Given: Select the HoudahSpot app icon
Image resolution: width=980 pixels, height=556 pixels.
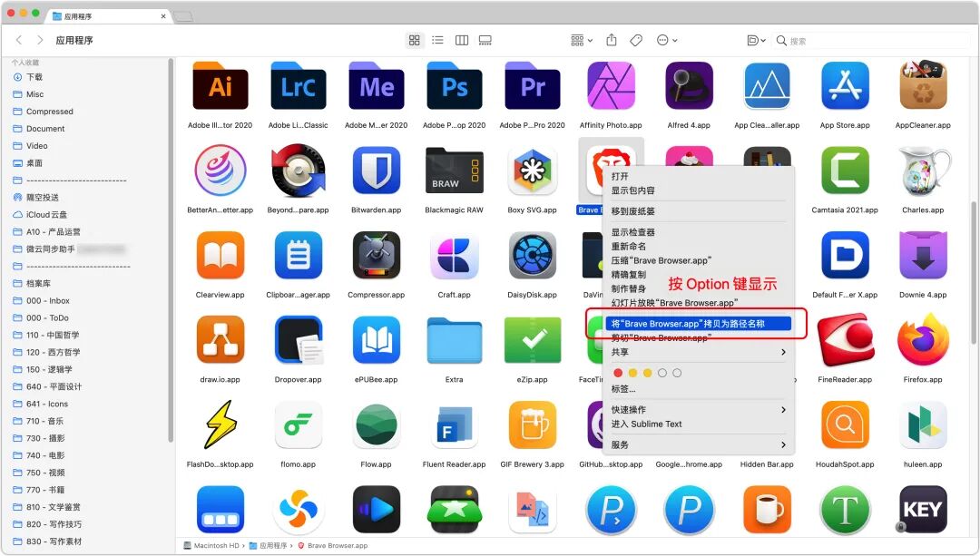Looking at the screenshot, I should click(x=845, y=424).
